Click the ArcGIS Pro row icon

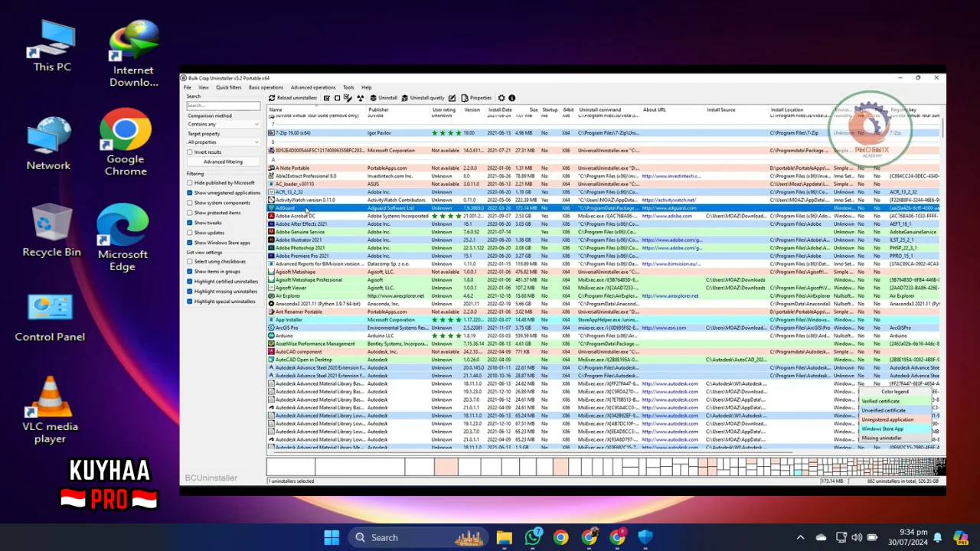271,328
